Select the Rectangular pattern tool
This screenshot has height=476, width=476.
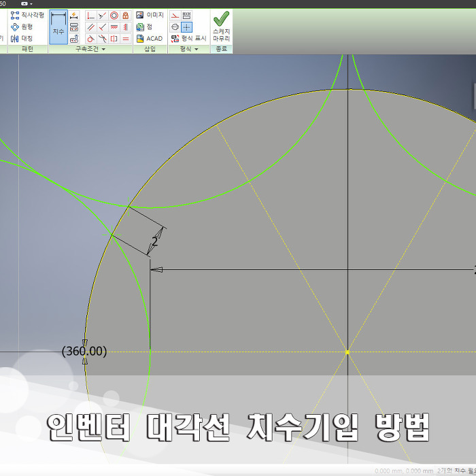(x=27, y=15)
